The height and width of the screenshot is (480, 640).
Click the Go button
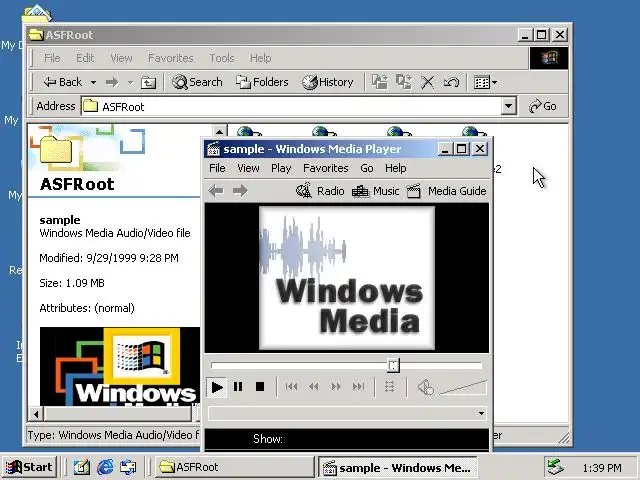point(543,107)
